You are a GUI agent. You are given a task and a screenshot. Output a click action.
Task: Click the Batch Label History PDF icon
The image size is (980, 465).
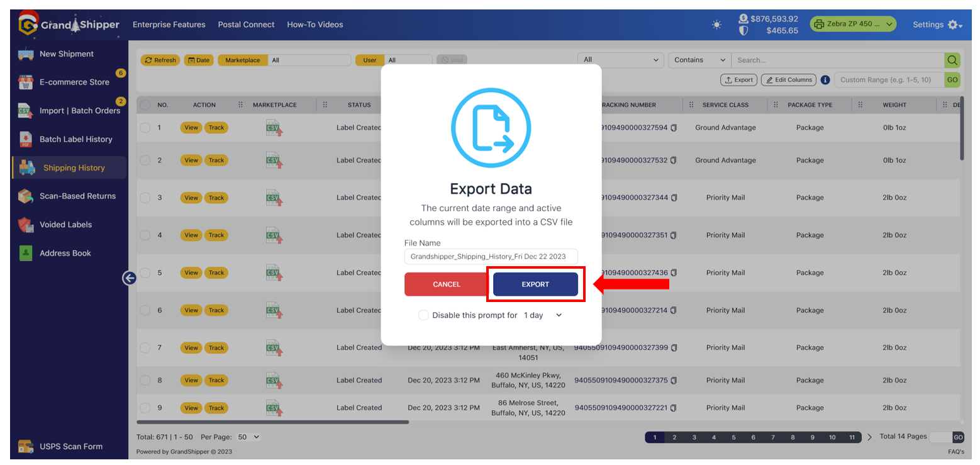26,139
